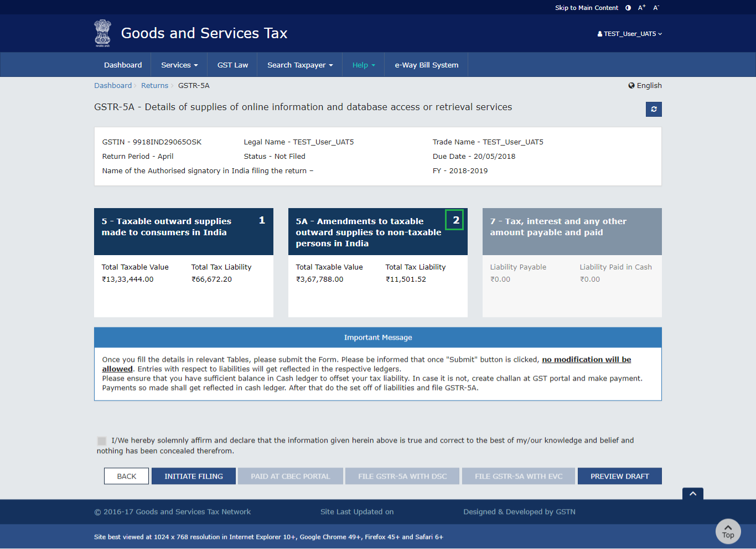Expand the Help menu

pos(364,65)
